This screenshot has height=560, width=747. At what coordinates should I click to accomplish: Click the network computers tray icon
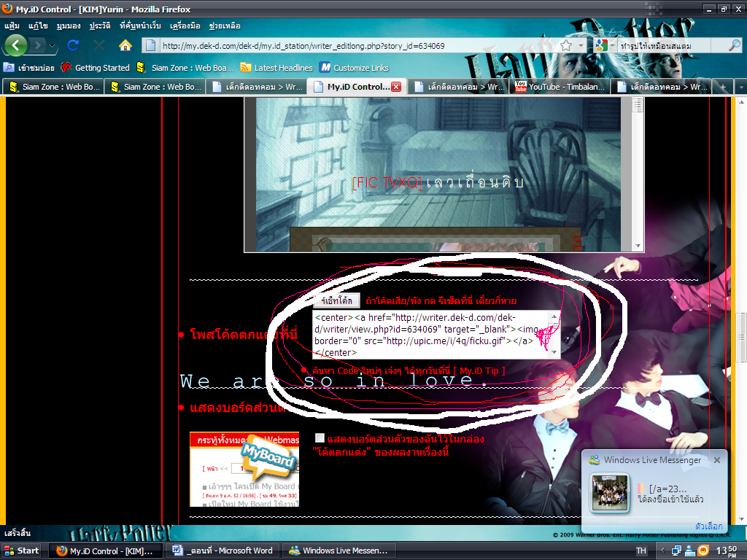point(676,551)
